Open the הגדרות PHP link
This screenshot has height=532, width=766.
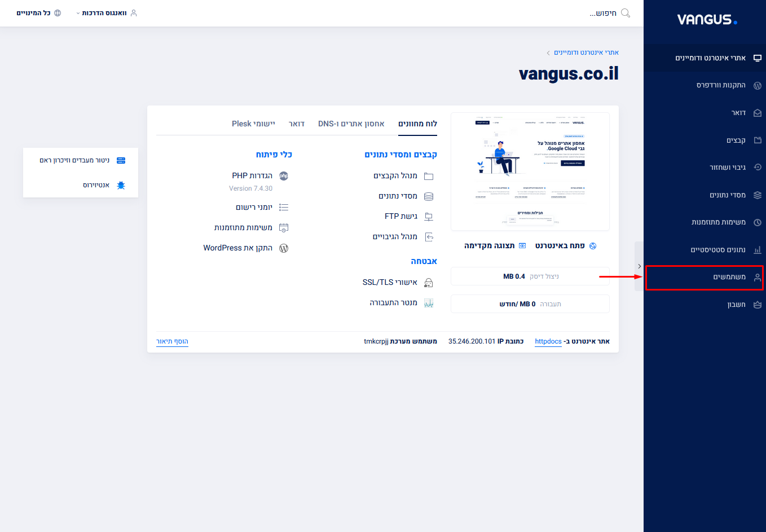[x=252, y=176]
